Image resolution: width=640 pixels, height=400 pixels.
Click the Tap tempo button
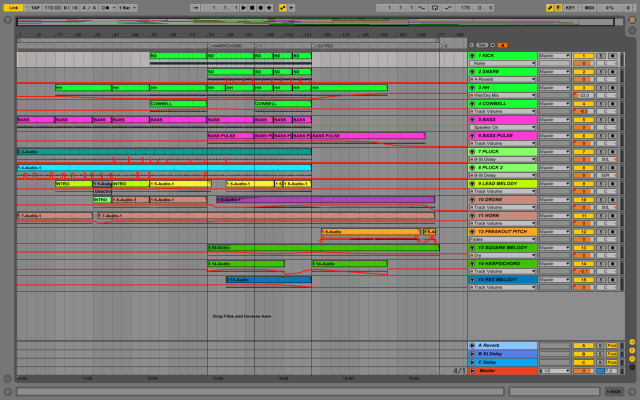click(35, 7)
